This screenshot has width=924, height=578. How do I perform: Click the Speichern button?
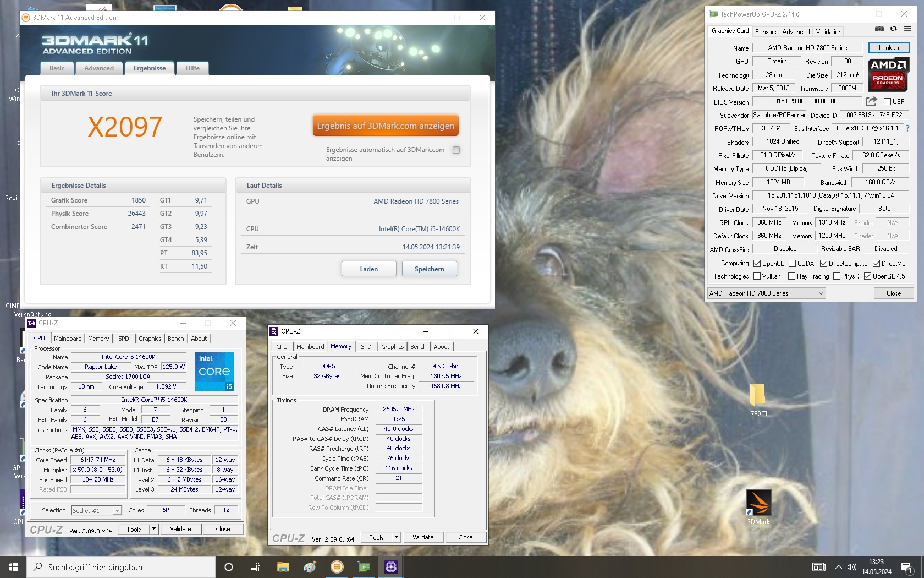[x=429, y=269]
